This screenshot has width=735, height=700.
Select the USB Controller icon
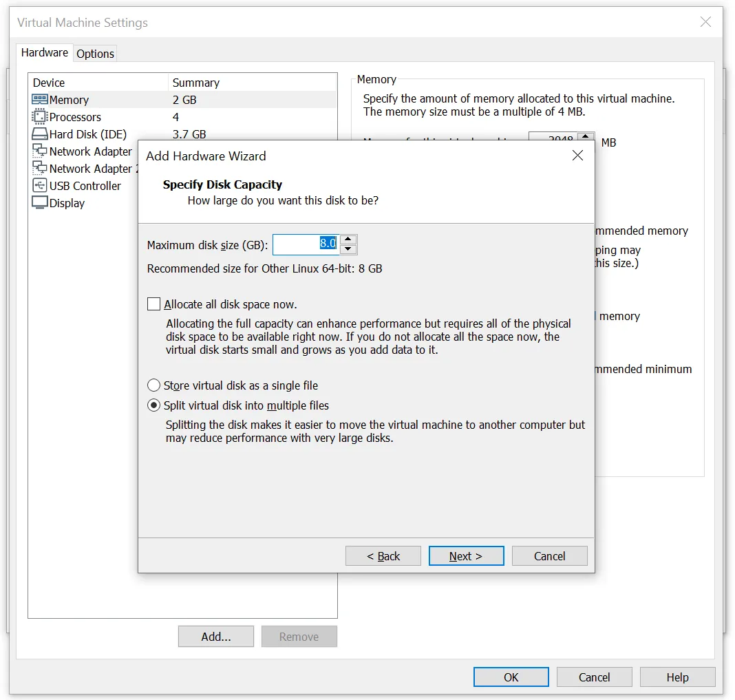[x=39, y=186]
